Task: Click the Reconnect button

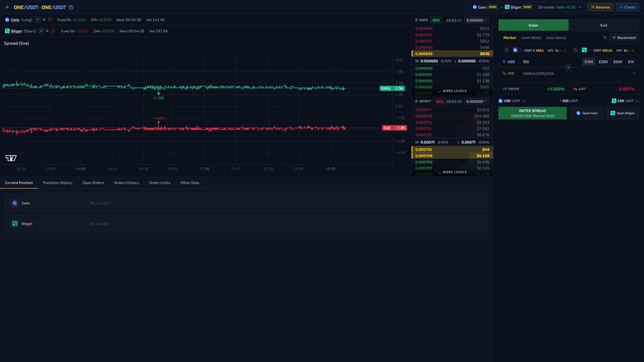Action: 624,38
